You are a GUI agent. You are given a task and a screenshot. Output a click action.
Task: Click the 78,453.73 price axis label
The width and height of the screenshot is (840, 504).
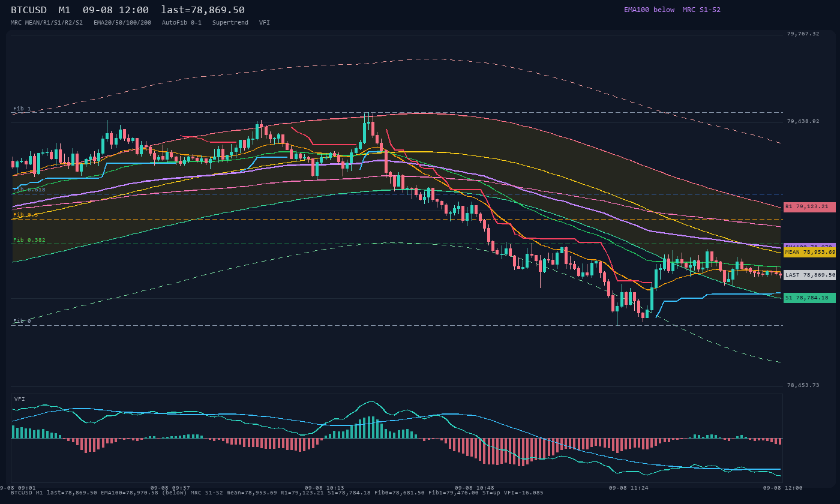click(803, 385)
